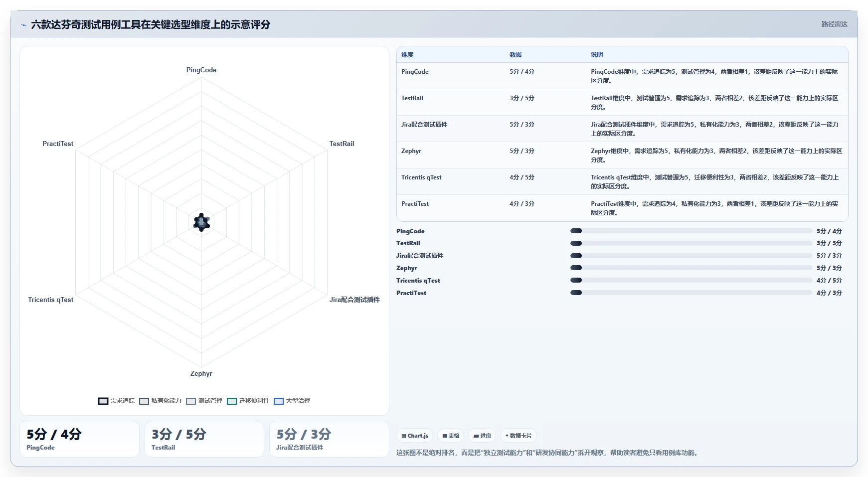Click the 路径雷达 label in header
Screen dimensions: 868x477
point(834,24)
